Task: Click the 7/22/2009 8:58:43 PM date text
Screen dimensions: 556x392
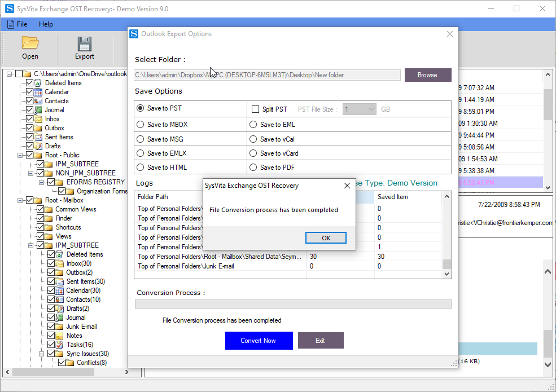Action: 509,205
